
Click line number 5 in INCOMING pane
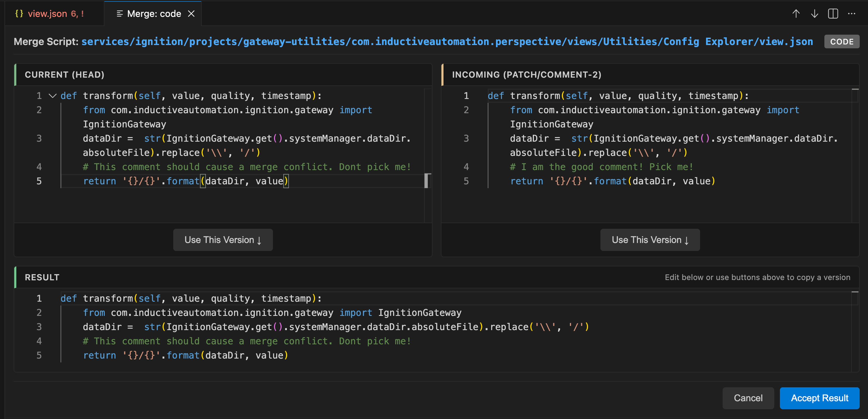coord(466,181)
